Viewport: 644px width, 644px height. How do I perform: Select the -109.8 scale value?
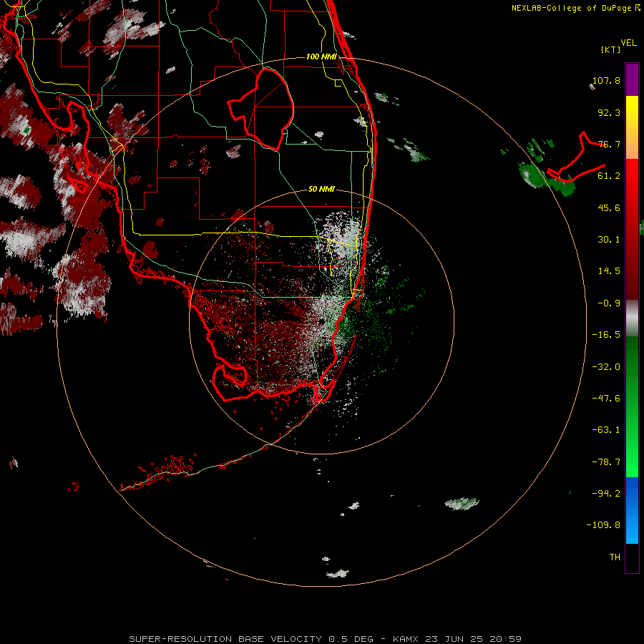click(x=603, y=525)
